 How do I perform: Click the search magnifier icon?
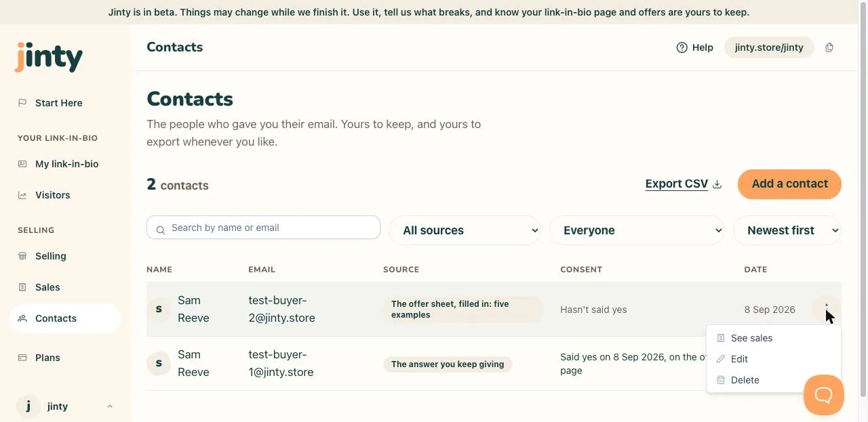tap(161, 230)
